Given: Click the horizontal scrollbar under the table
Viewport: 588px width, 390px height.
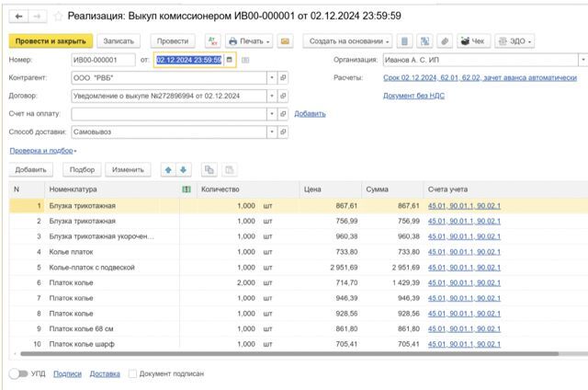Looking at the screenshot, I should tap(289, 353).
